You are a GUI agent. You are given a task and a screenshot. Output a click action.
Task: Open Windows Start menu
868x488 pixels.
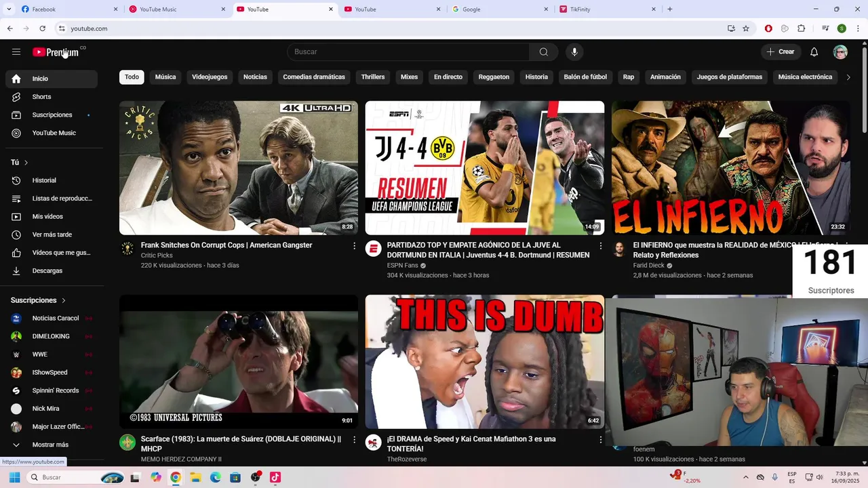14,477
